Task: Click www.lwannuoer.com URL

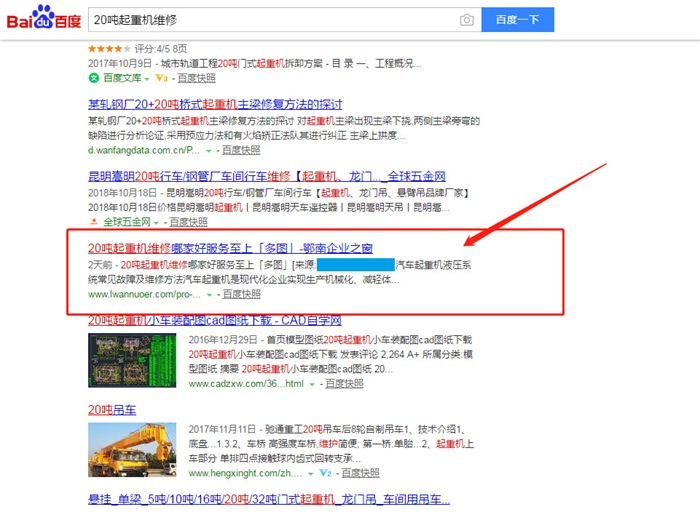Action: coord(144,294)
